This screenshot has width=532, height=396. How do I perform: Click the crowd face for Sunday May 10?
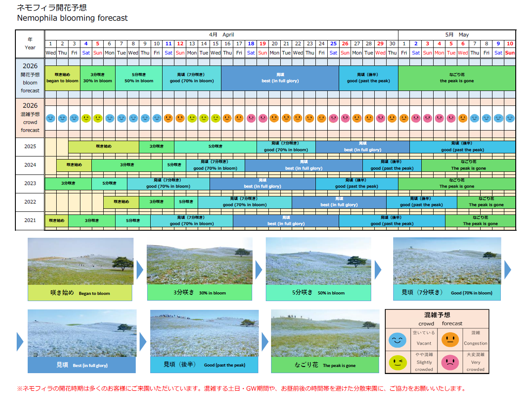pyautogui.click(x=510, y=118)
